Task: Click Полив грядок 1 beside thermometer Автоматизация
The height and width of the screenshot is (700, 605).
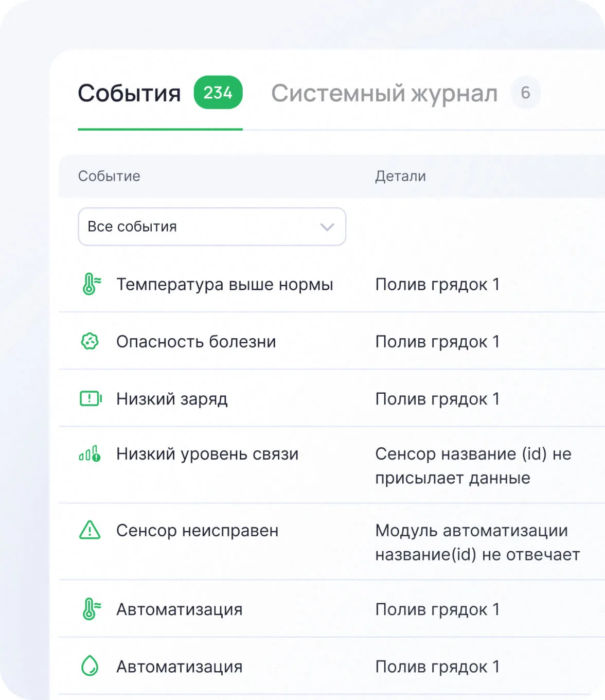Action: tap(437, 609)
